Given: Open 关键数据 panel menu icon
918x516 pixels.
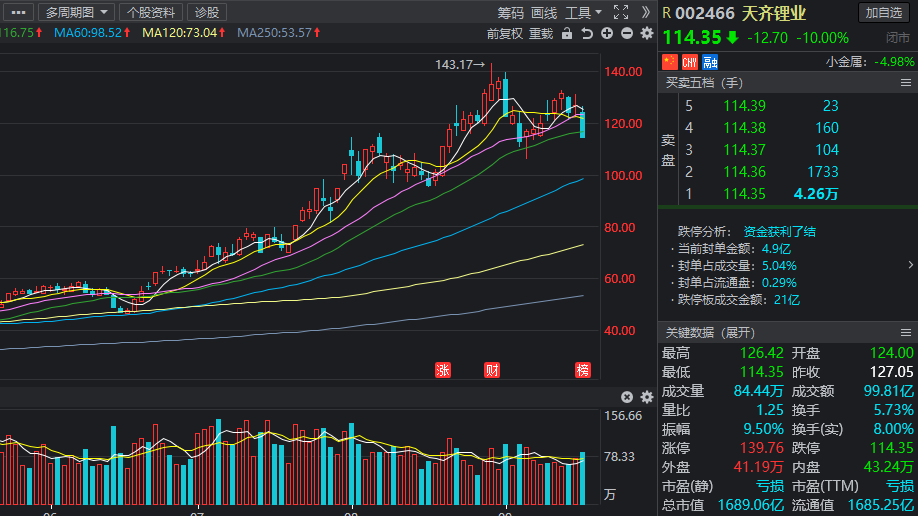Looking at the screenshot, I should 906,333.
